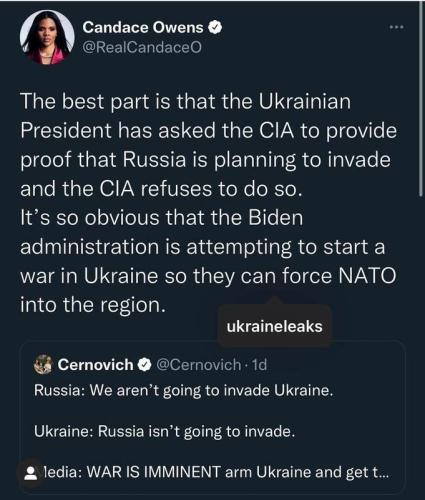Click the verified badge beside Cernovich
425x500 pixels.
point(144,365)
